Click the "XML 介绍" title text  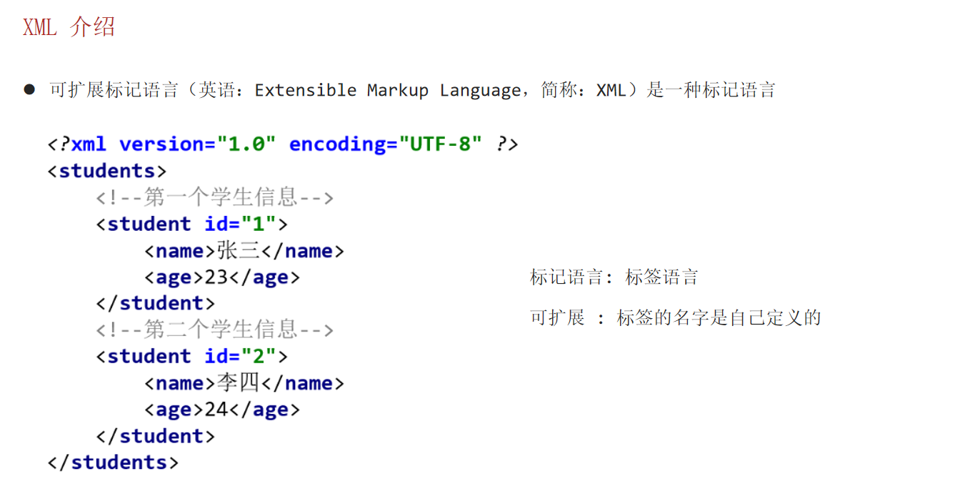[69, 27]
